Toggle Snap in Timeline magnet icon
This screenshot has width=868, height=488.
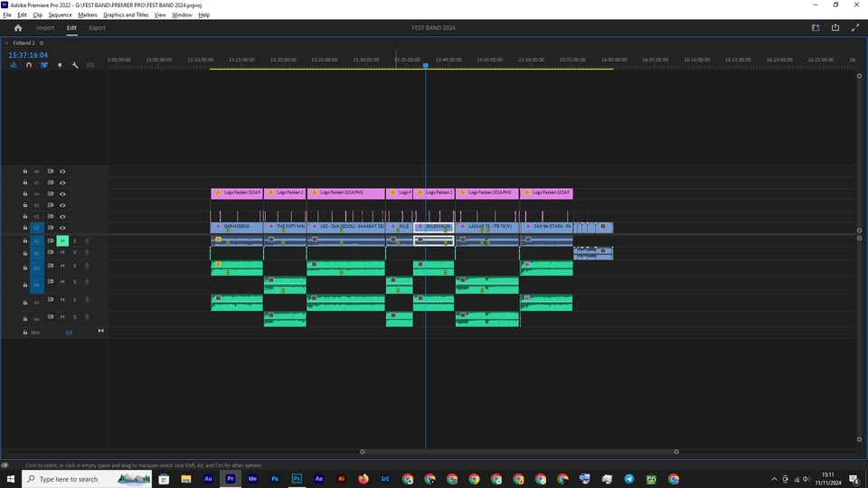[29, 65]
